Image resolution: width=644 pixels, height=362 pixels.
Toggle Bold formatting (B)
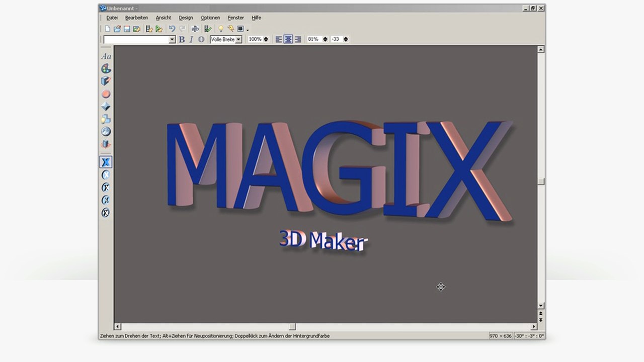point(182,39)
